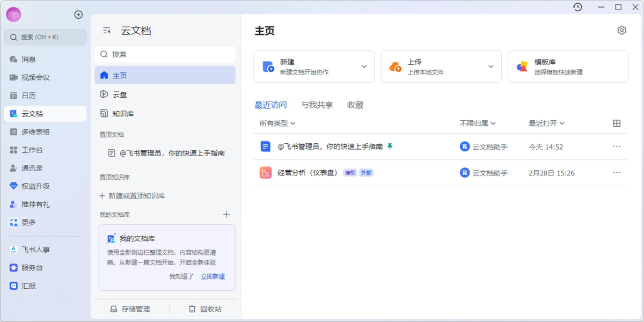Screen dimensions: 644x322
Task: Open page settings gear icon
Action: click(621, 31)
